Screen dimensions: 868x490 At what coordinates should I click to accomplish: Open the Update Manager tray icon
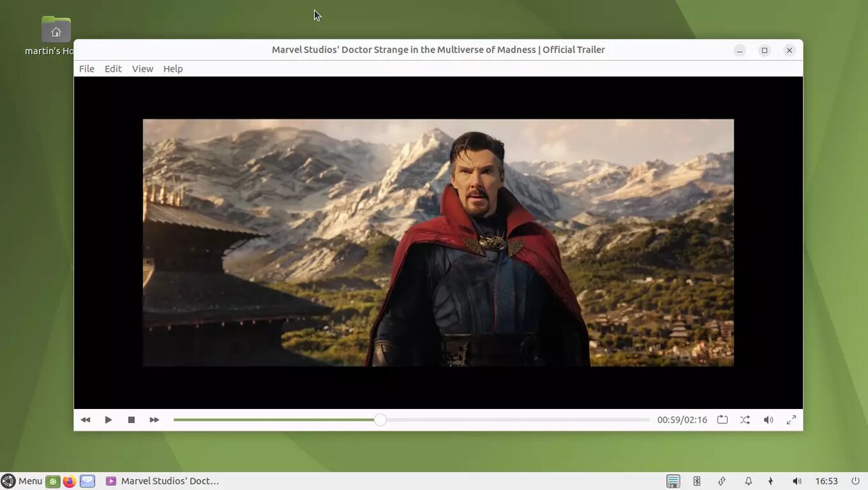pyautogui.click(x=672, y=481)
